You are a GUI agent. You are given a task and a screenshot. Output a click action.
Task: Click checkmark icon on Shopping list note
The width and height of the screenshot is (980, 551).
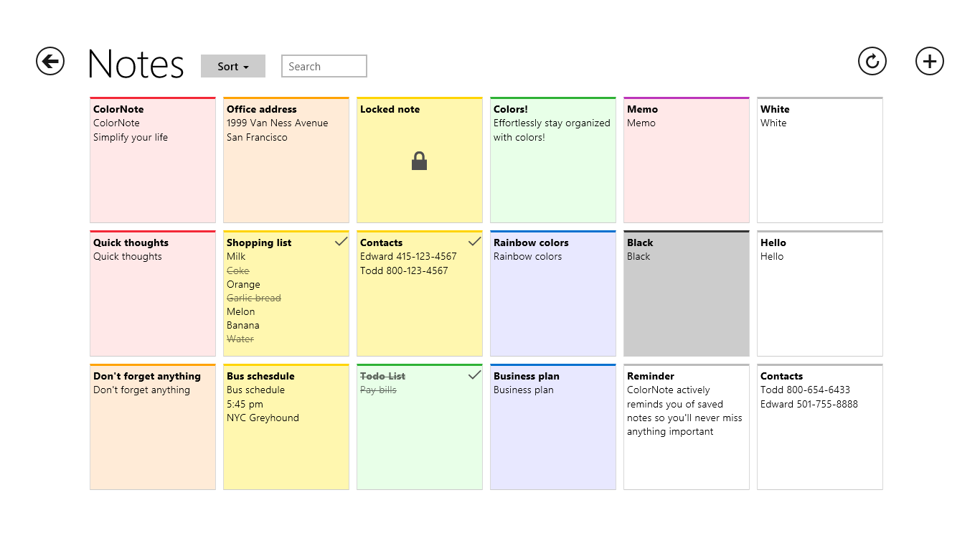coord(341,242)
